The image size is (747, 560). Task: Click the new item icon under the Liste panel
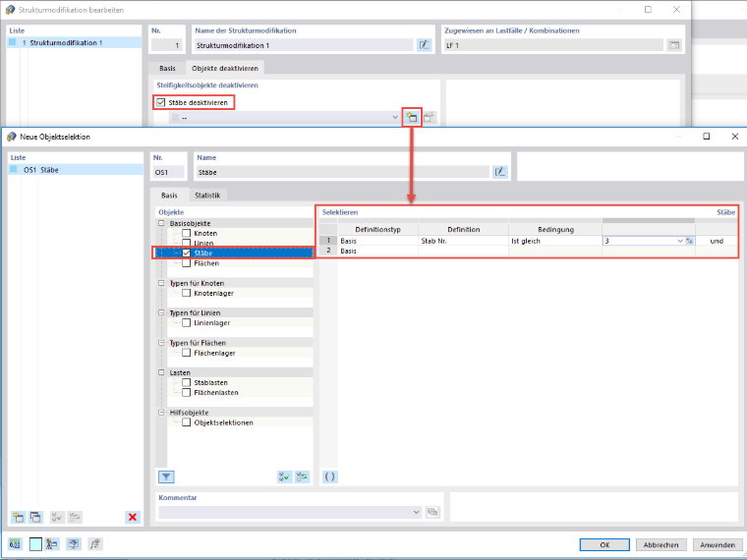click(18, 517)
